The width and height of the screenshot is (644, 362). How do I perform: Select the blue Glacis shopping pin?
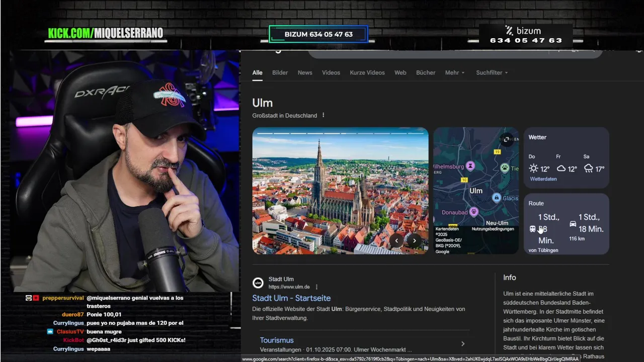click(497, 198)
